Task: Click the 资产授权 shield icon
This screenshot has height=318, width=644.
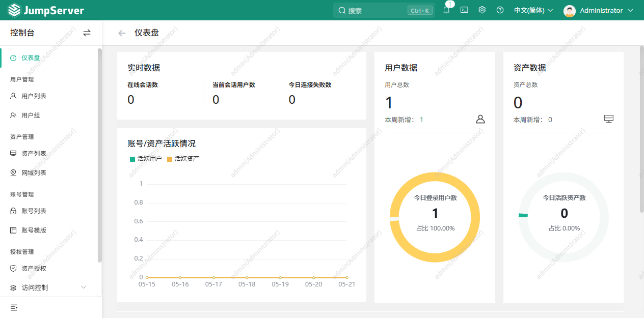Action: pyautogui.click(x=13, y=268)
